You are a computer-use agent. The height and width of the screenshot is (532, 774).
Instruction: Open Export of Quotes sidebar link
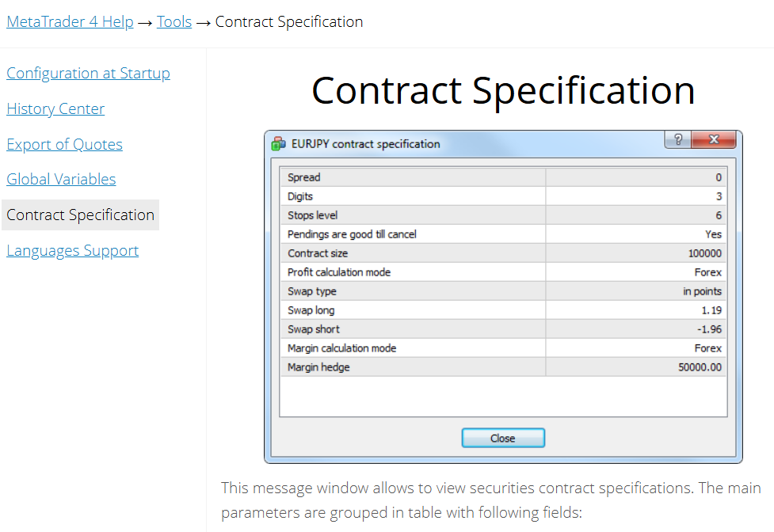[64, 145]
